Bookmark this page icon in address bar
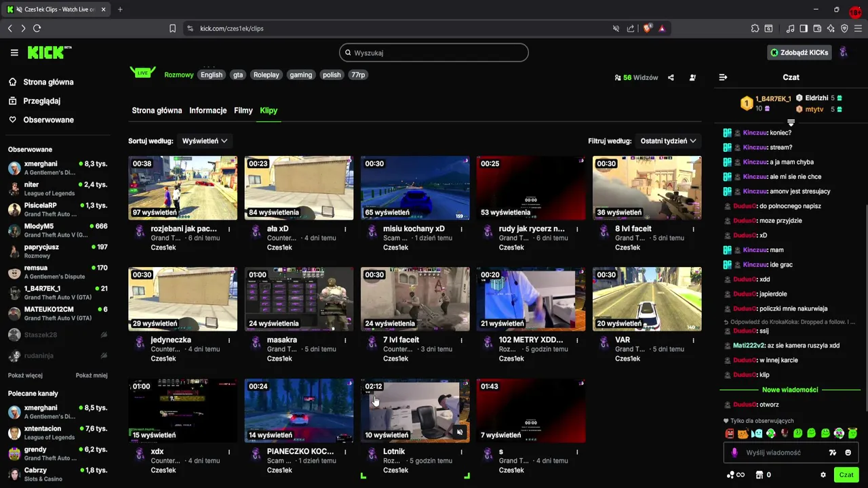This screenshot has width=868, height=488. (172, 28)
